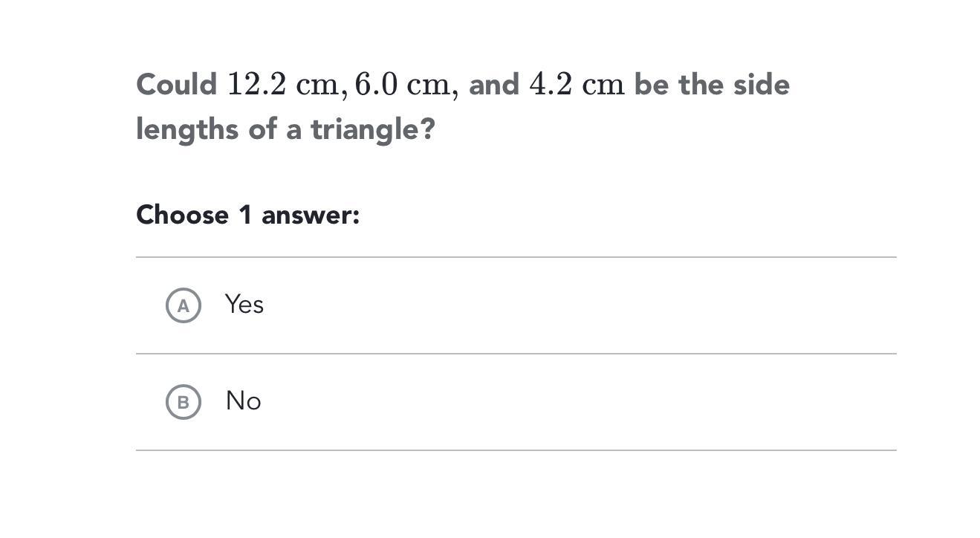Viewport: 980px width, 538px height.
Task: Click the word "Choose" in the prompt
Action: [x=182, y=215]
